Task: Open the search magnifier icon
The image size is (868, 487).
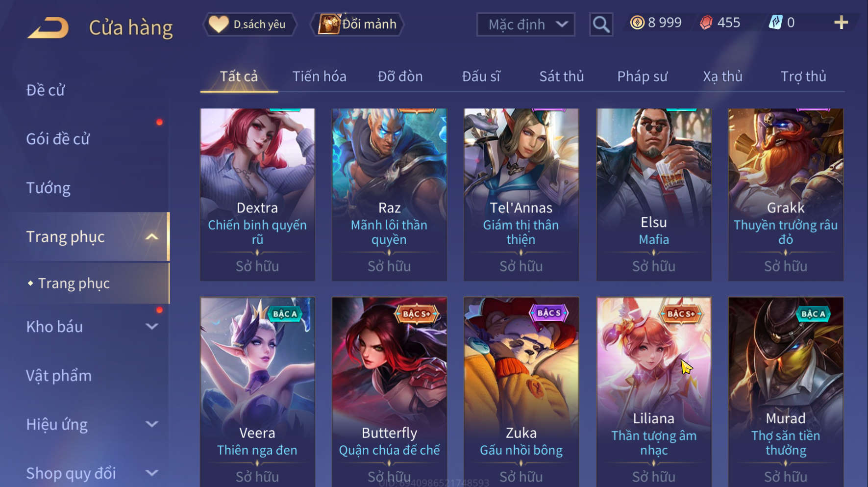Action: tap(601, 24)
